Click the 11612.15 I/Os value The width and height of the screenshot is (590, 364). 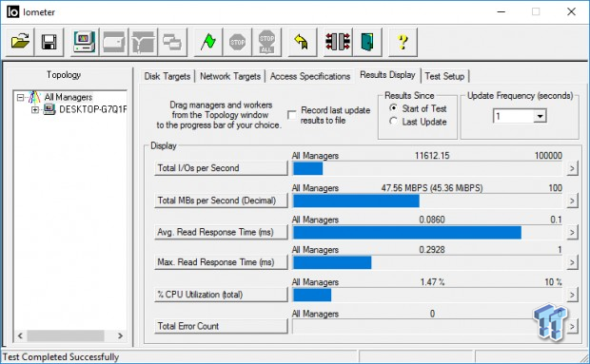pyautogui.click(x=432, y=156)
